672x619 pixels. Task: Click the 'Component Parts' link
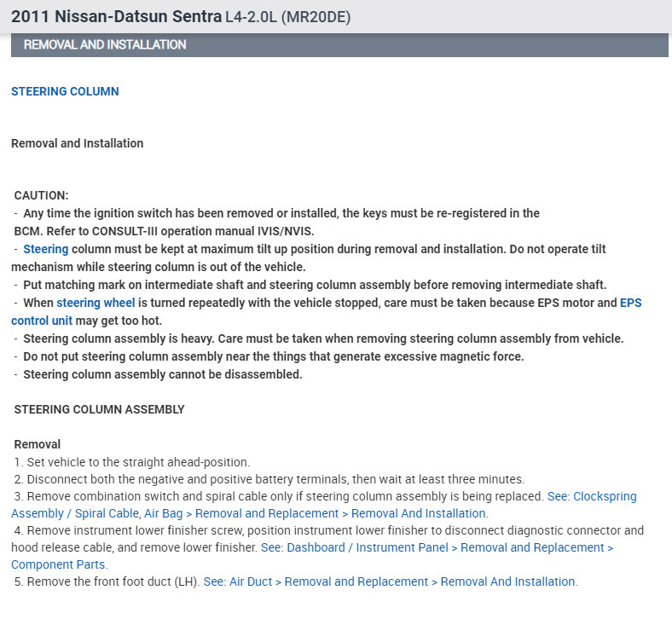[58, 564]
